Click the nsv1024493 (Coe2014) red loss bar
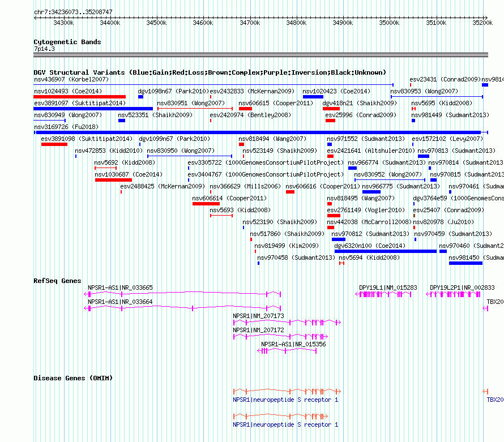504x442 pixels. 80,97
